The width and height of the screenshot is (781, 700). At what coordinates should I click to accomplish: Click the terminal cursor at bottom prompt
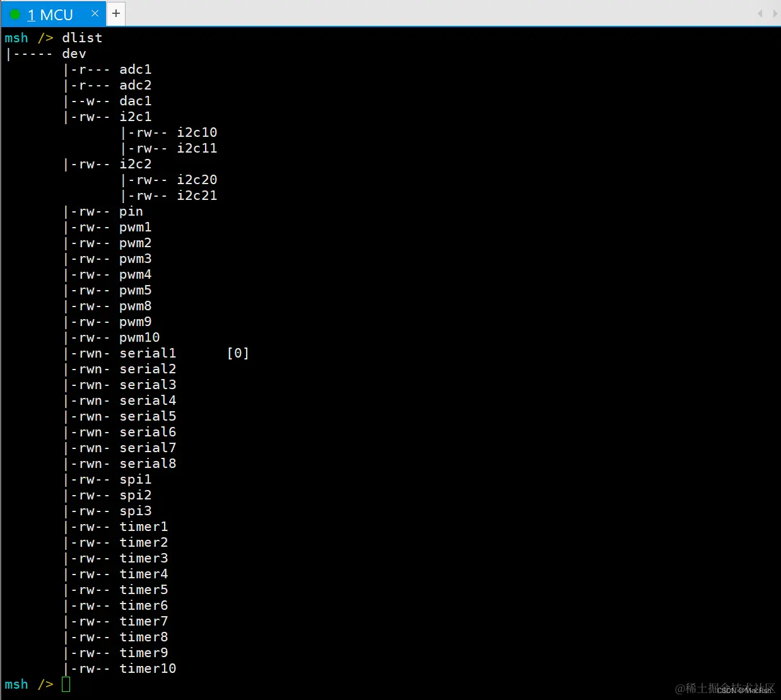pyautogui.click(x=66, y=684)
